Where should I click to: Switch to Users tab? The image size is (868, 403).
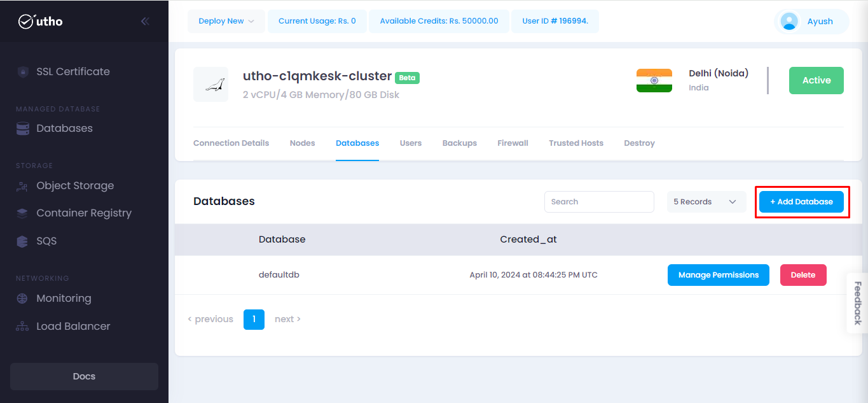click(x=411, y=143)
